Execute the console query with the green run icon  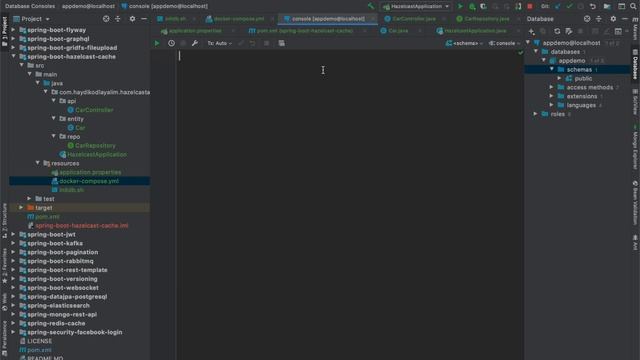[157, 43]
